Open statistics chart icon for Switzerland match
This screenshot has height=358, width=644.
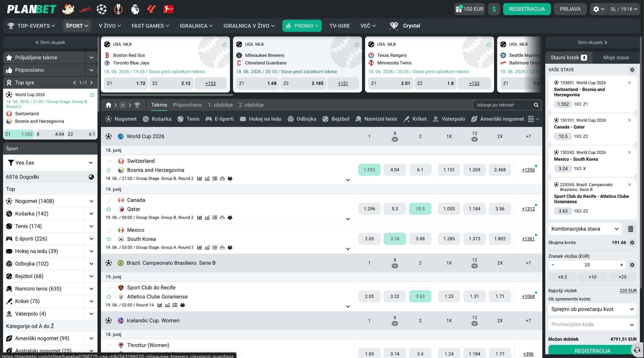tap(199, 178)
